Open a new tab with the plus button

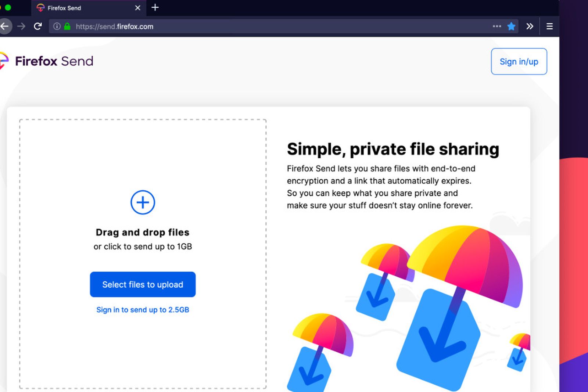155,7
